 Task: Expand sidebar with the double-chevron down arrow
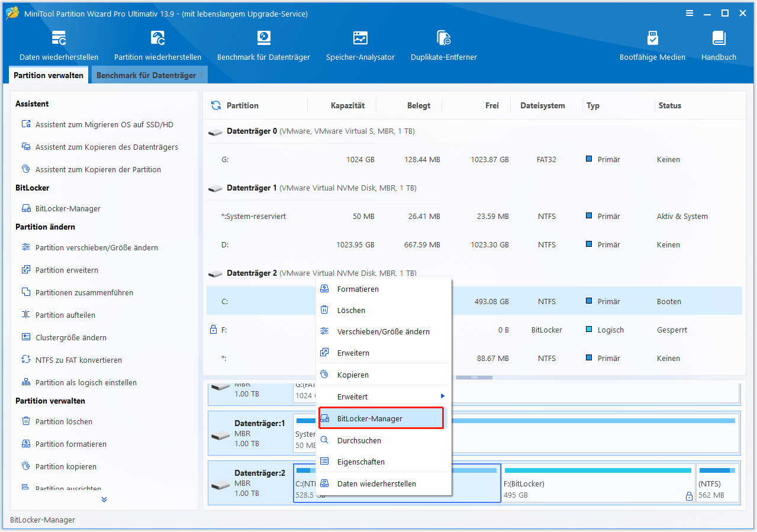(x=104, y=499)
